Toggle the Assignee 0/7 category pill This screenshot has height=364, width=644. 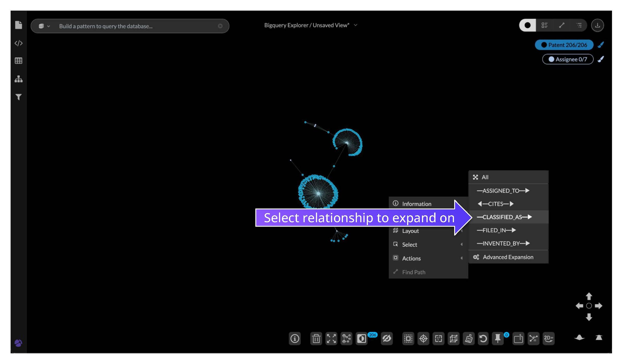(567, 59)
